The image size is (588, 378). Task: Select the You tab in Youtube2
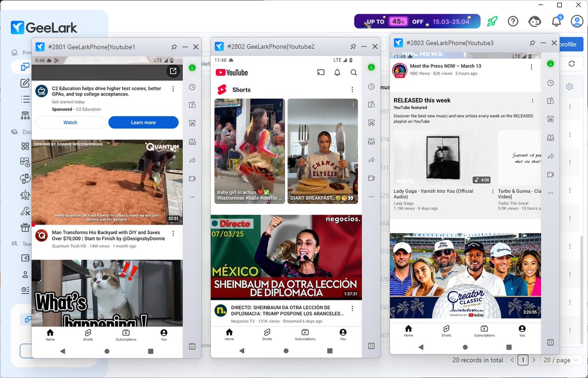point(343,334)
